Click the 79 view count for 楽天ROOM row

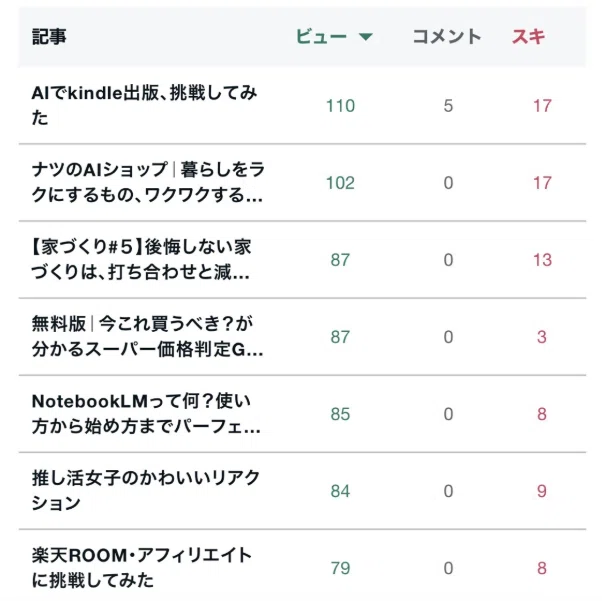point(340,568)
